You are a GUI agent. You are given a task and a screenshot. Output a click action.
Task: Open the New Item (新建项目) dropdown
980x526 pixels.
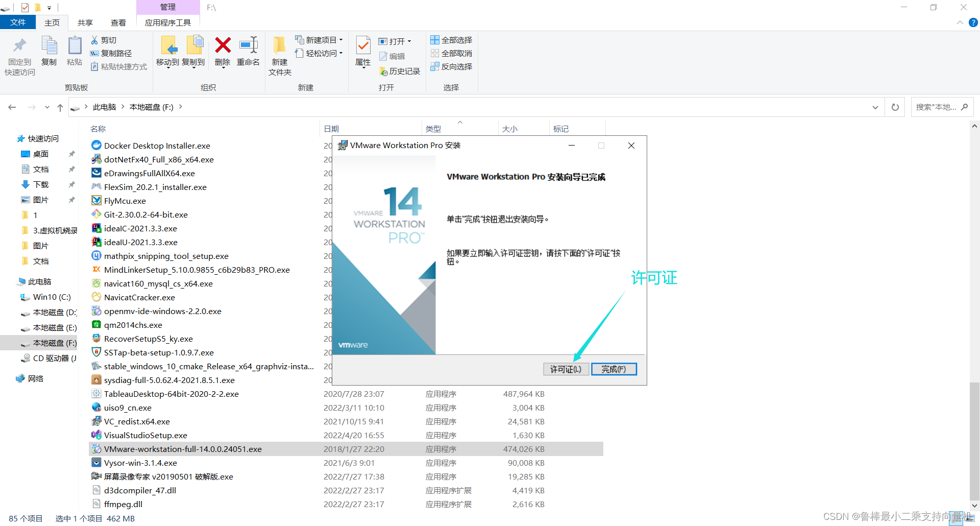[320, 40]
